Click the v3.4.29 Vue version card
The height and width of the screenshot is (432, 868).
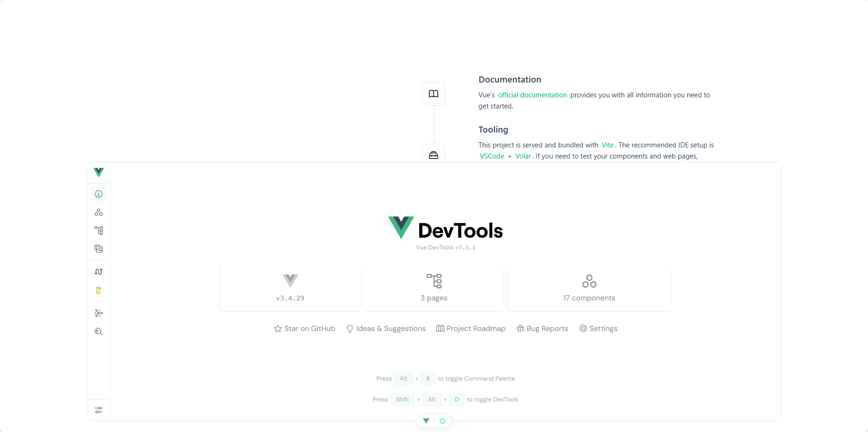[x=290, y=288]
